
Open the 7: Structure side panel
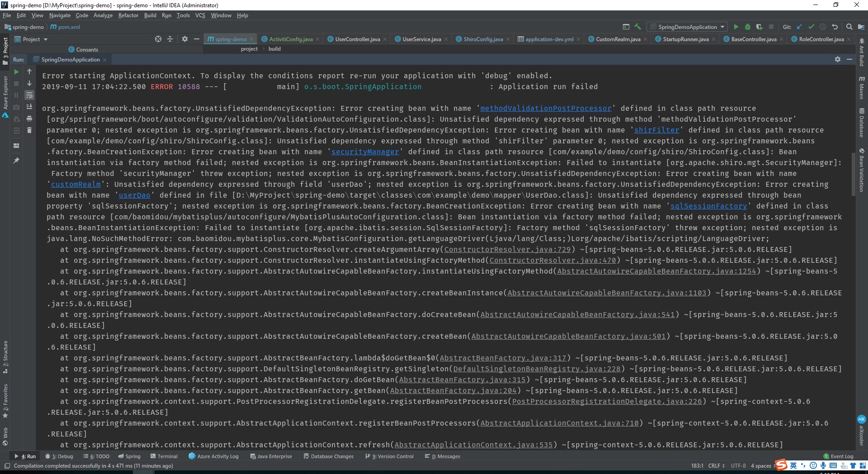tap(5, 357)
